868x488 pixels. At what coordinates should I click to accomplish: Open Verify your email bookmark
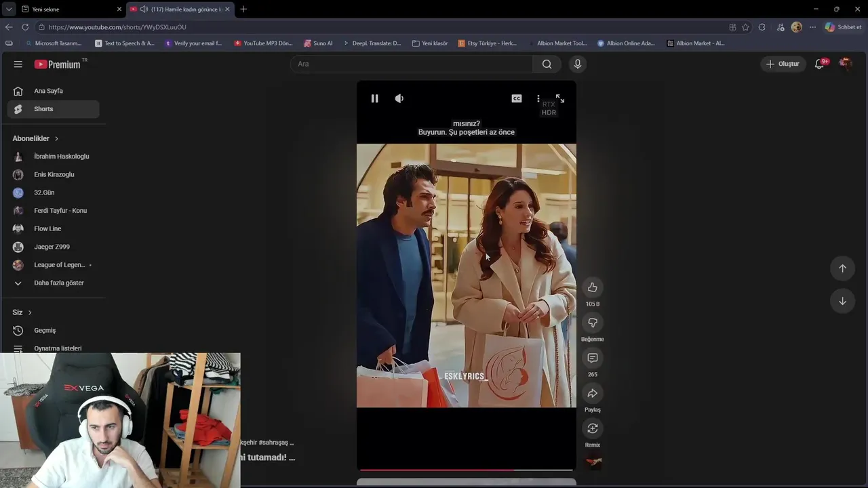[193, 43]
